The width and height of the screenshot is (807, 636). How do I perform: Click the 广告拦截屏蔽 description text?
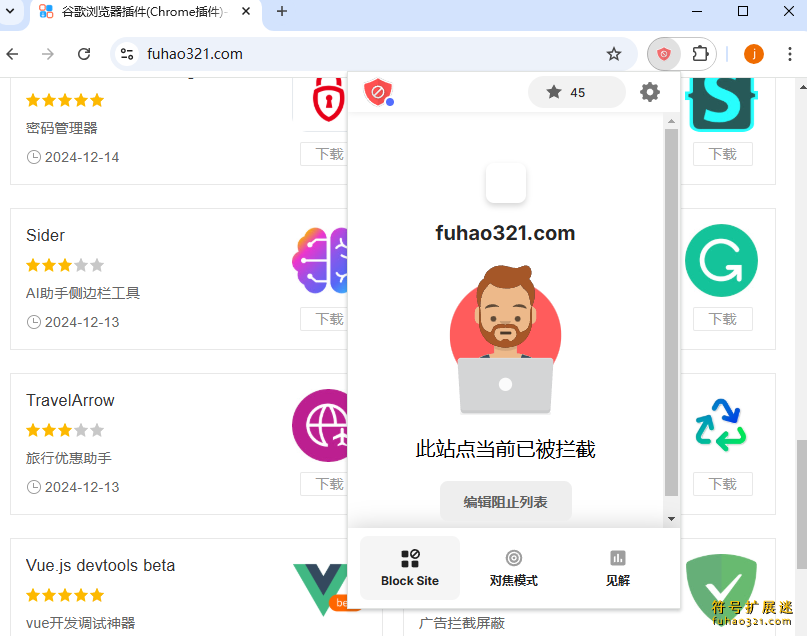tap(462, 623)
